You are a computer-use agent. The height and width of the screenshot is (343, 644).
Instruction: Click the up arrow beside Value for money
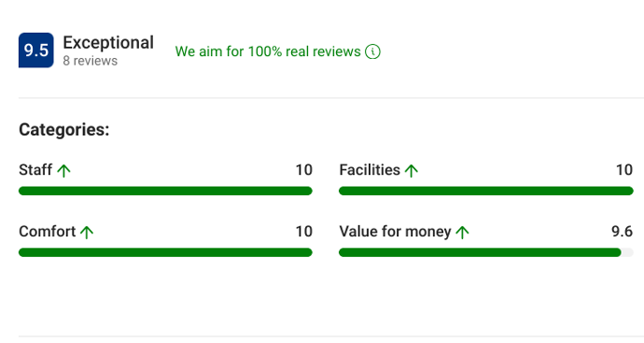point(462,232)
